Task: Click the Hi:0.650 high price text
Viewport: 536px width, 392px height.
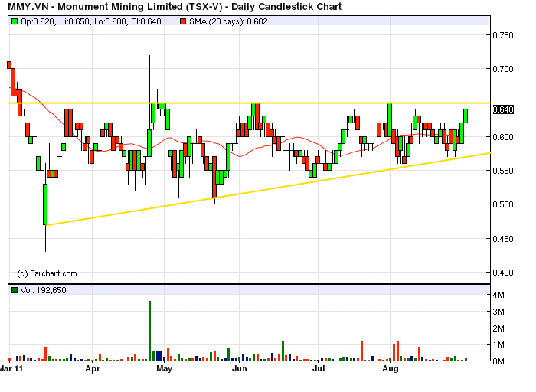Action: coord(74,21)
